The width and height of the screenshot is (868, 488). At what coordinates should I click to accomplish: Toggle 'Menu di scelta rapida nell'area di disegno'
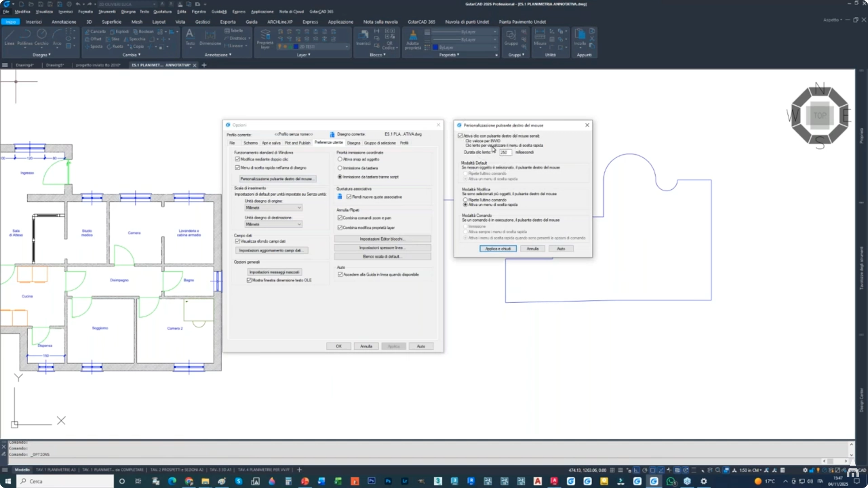(237, 168)
